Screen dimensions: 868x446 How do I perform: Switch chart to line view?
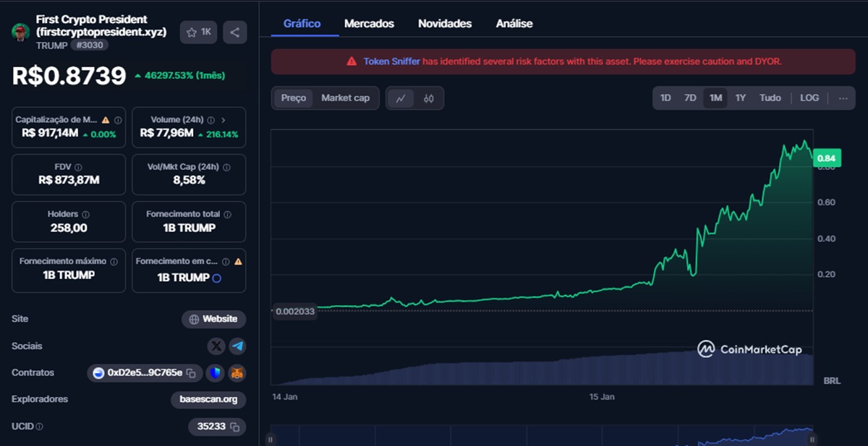tap(401, 98)
